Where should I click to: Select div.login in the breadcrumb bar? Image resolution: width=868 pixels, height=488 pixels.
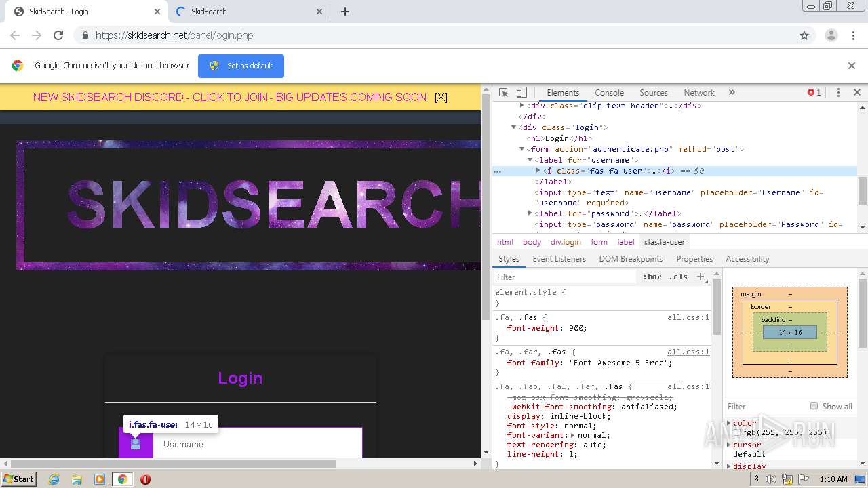[x=566, y=242]
